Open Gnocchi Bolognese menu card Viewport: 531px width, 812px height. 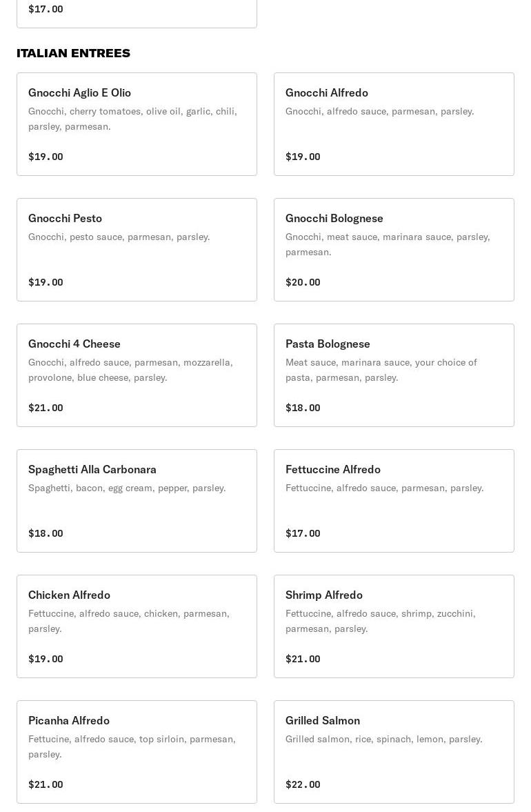394,250
